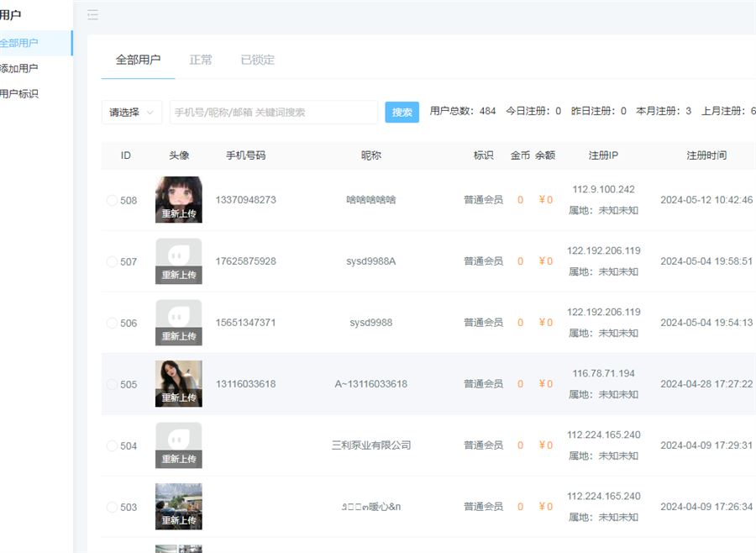Select the radio button for user 504
The height and width of the screenshot is (553, 756).
(x=112, y=445)
